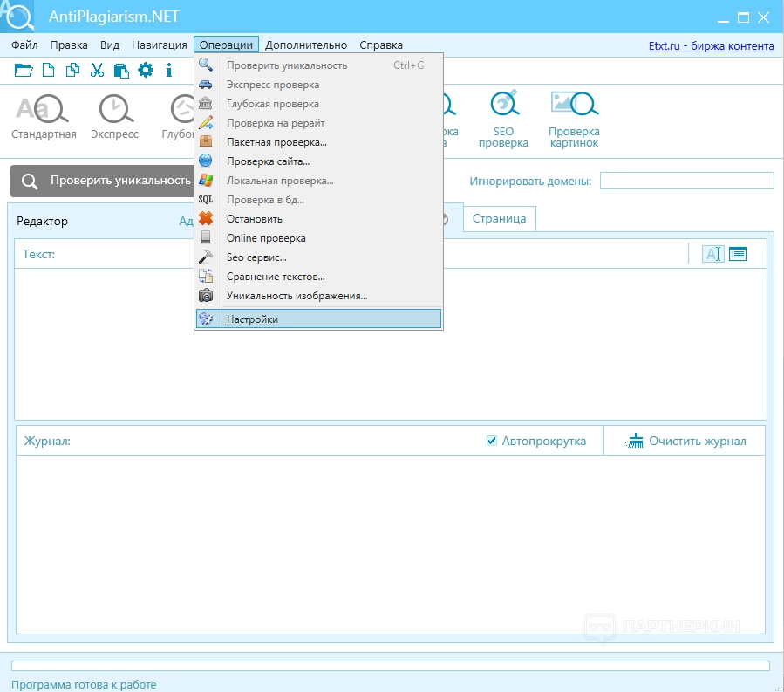Click the info 'i' toolbar icon

[x=168, y=70]
